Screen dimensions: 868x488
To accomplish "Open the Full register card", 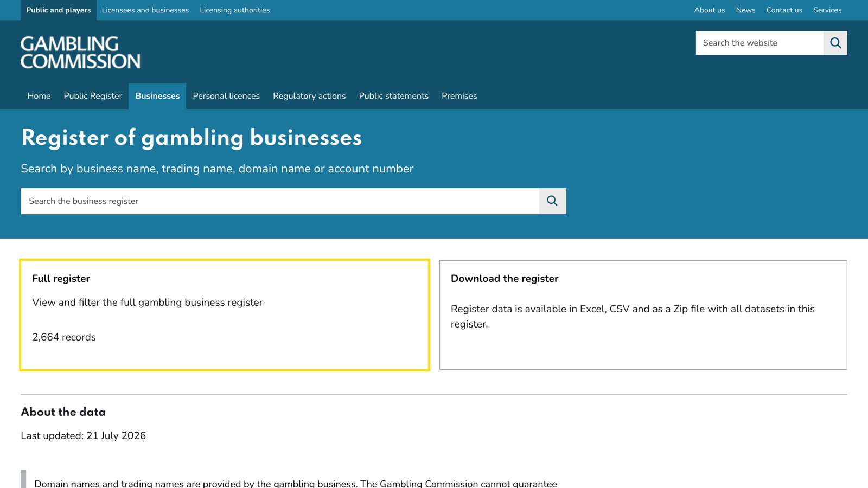I will (225, 315).
